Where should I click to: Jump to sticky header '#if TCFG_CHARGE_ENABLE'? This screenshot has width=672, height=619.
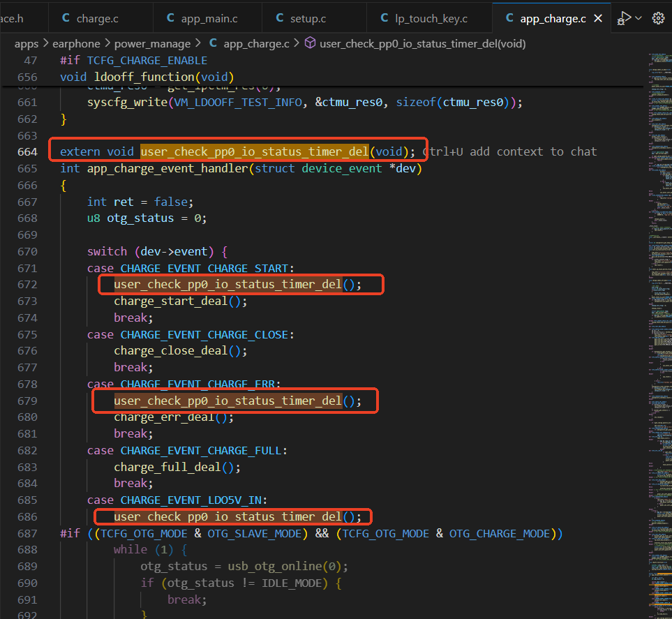click(134, 61)
